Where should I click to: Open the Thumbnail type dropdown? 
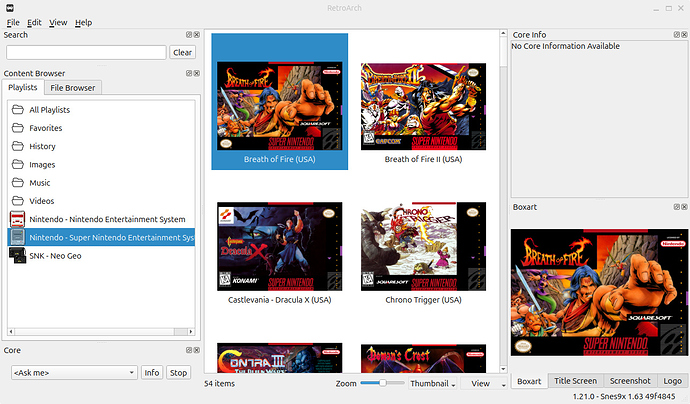432,383
